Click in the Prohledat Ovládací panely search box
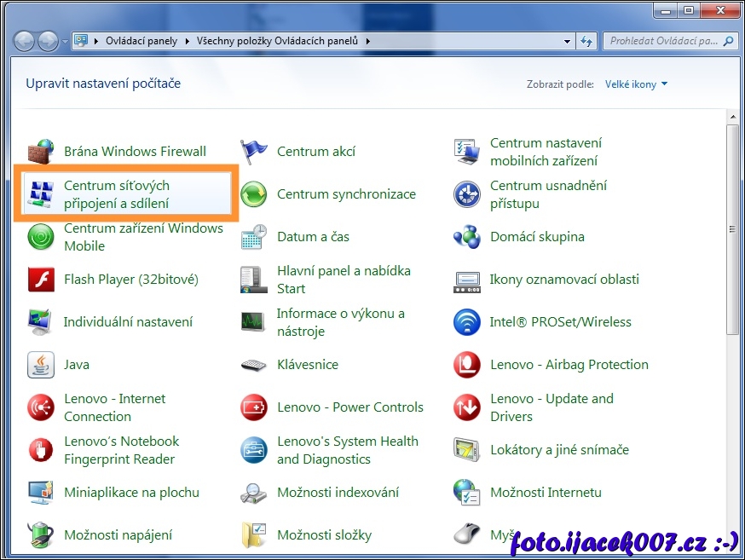Viewport: 745px width, 560px height. coord(663,41)
